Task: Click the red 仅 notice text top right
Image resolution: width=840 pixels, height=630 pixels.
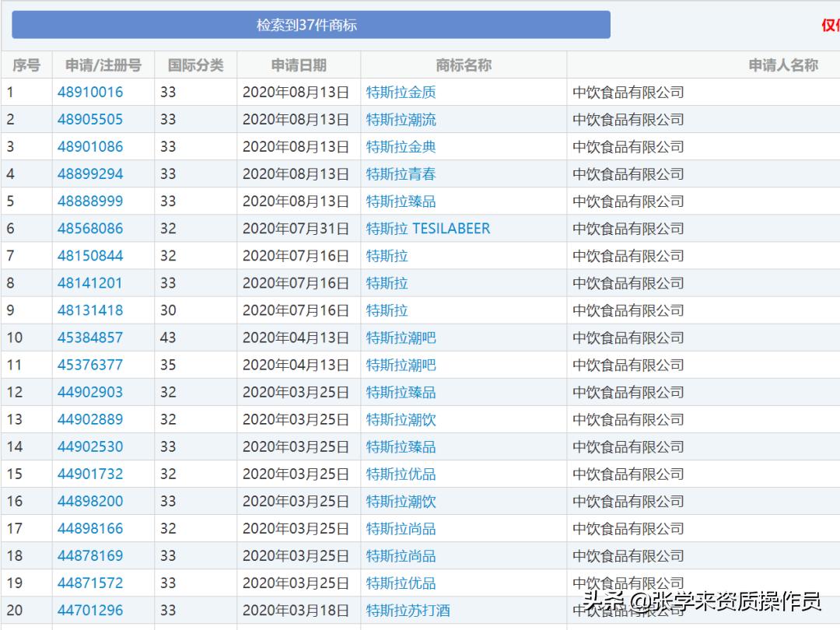Action: point(832,24)
